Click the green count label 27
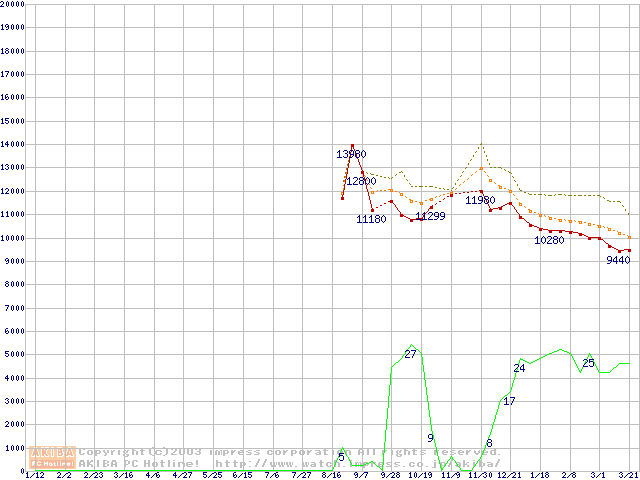Screen dimensions: 640x480 (410, 354)
